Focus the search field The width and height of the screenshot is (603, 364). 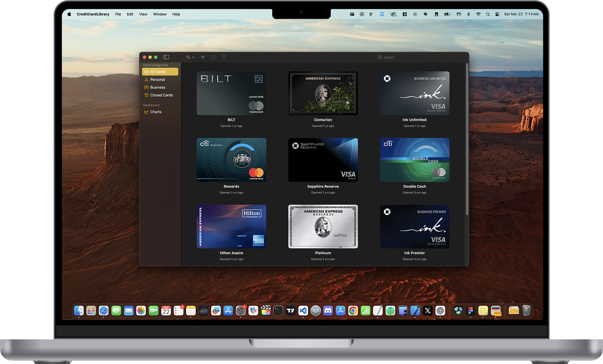(x=422, y=57)
